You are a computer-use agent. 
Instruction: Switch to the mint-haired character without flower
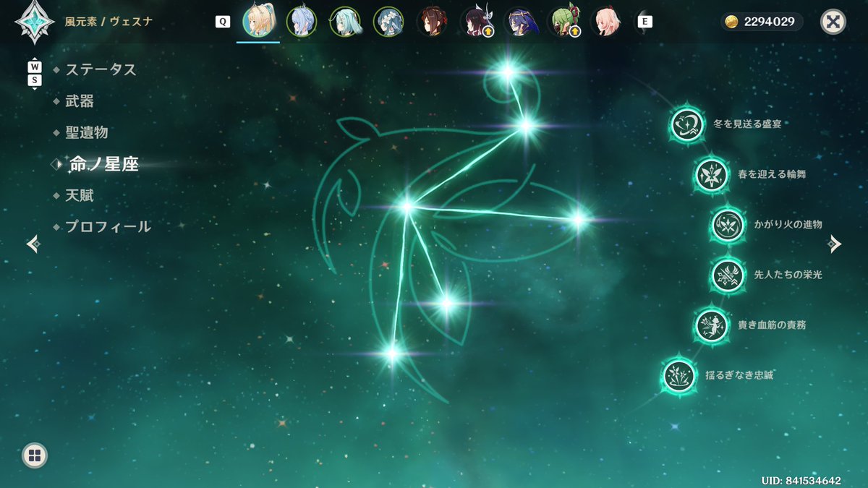(344, 22)
